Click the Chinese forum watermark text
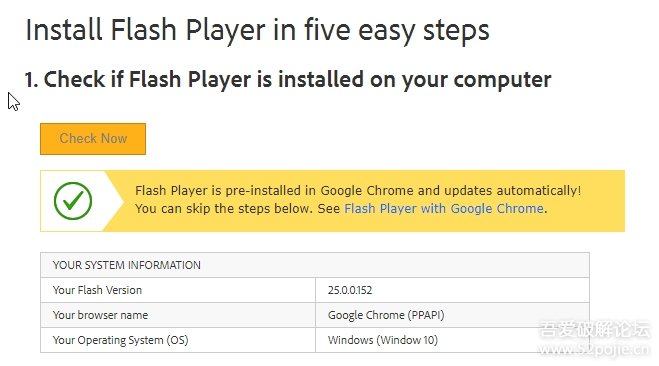This screenshot has height=366, width=659. 594,329
